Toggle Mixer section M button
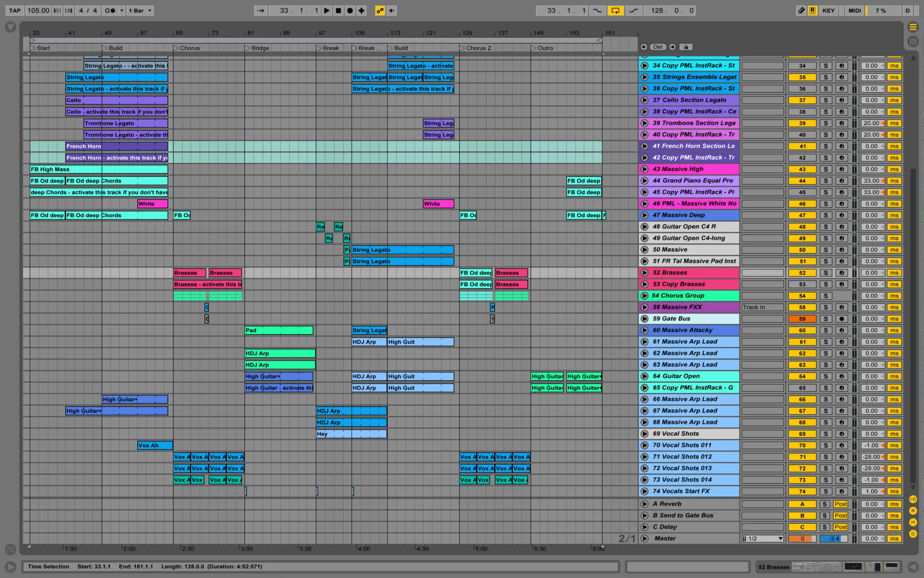 [x=913, y=522]
